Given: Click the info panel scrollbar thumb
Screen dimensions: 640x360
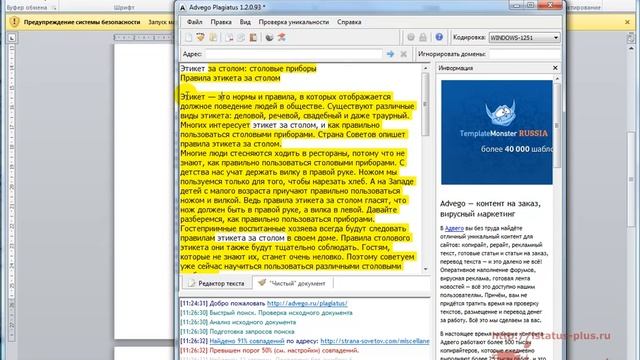Looking at the screenshot, I should coord(557,126).
